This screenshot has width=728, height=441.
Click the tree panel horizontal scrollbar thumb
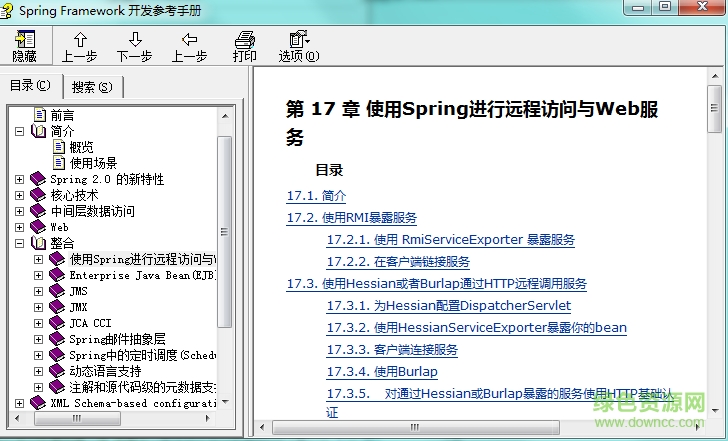[x=77, y=418]
